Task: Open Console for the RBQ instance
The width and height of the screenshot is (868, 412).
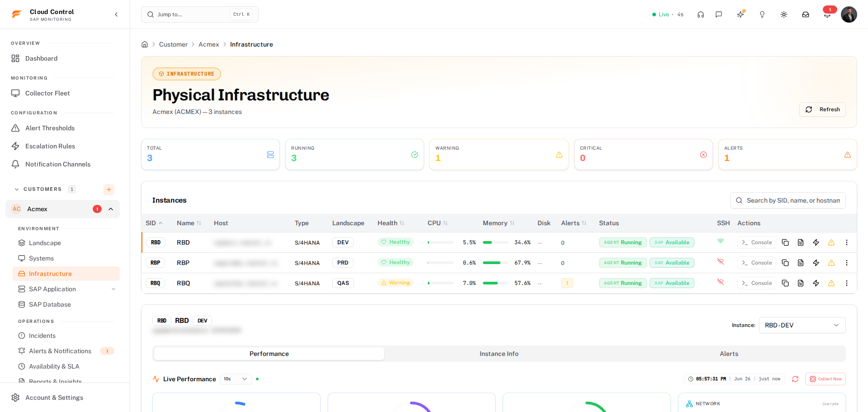Action: [757, 283]
